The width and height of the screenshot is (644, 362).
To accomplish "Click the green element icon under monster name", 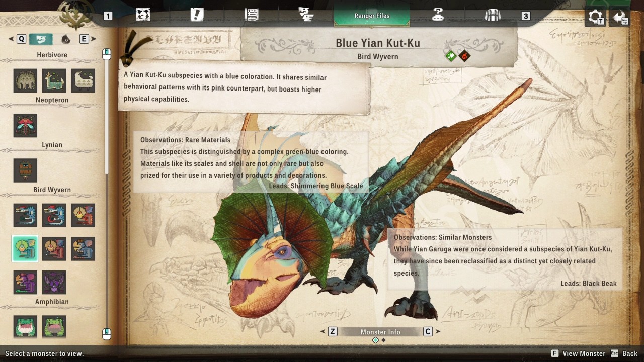I will click(x=451, y=56).
